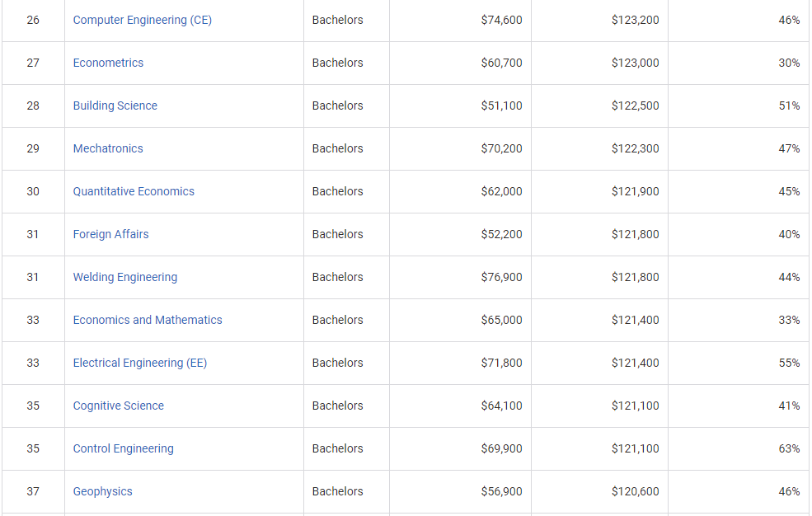This screenshot has height=516, width=812.
Task: Click the $120,600 mid-career pay cell
Action: 635,491
